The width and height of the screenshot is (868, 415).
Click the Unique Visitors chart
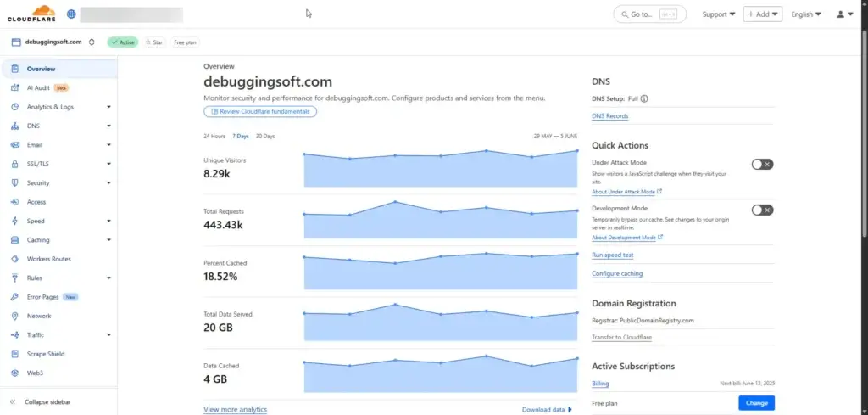point(441,168)
